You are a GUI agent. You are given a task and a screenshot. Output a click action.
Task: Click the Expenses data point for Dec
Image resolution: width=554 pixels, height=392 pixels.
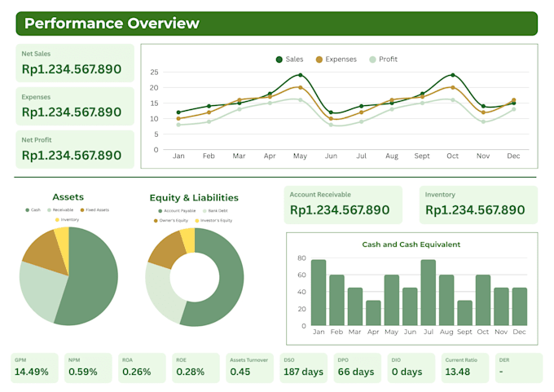click(514, 100)
